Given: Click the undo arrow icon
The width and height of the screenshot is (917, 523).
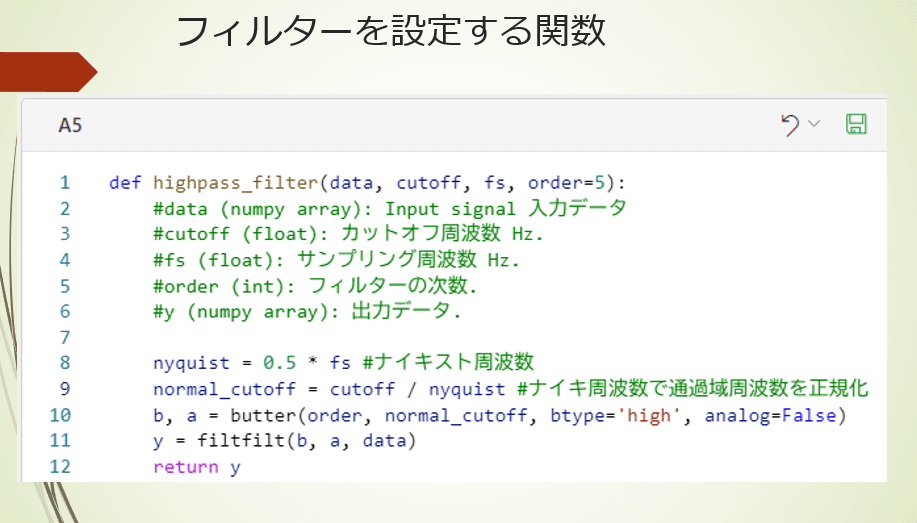Looking at the screenshot, I should pyautogui.click(x=790, y=125).
